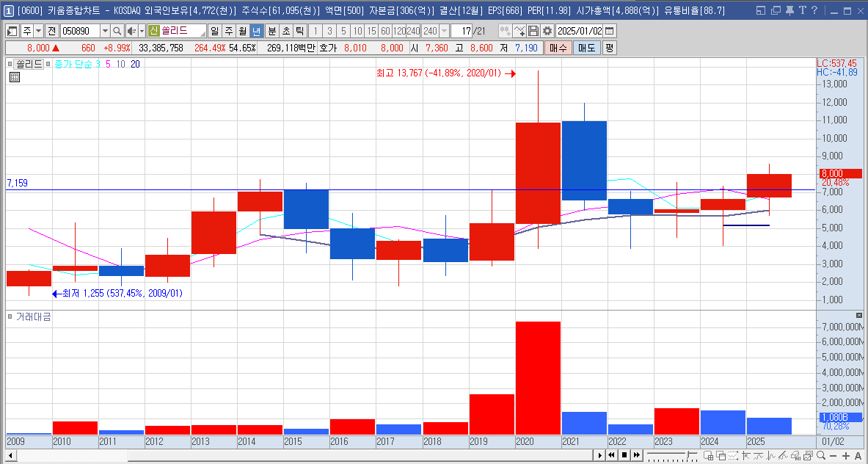This screenshot has height=464, width=868.
Task: Click the leftmost 주 button in toolbar
Action: point(26,31)
